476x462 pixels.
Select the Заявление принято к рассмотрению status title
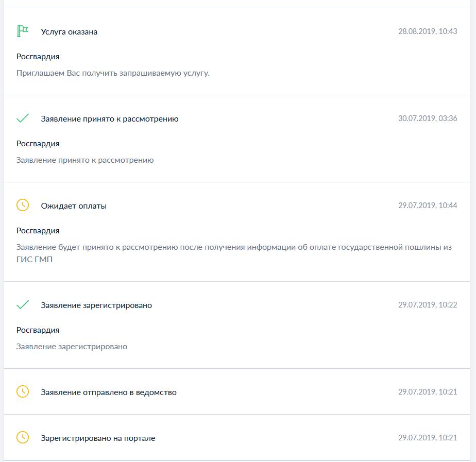point(110,119)
